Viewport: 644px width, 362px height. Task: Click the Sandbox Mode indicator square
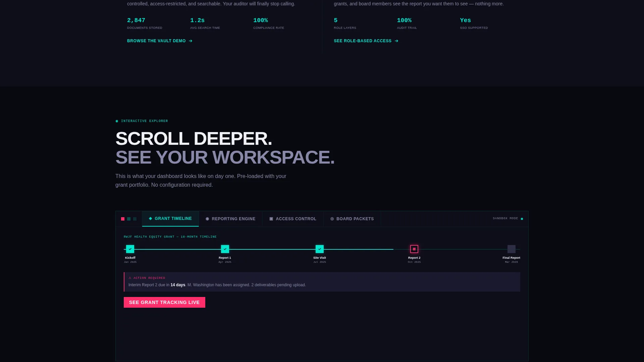click(522, 219)
